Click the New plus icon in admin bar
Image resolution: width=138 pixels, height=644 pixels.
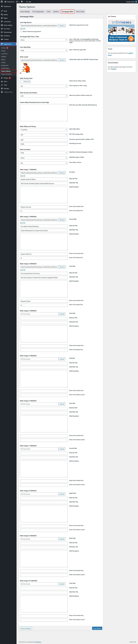click(x=27, y=2)
